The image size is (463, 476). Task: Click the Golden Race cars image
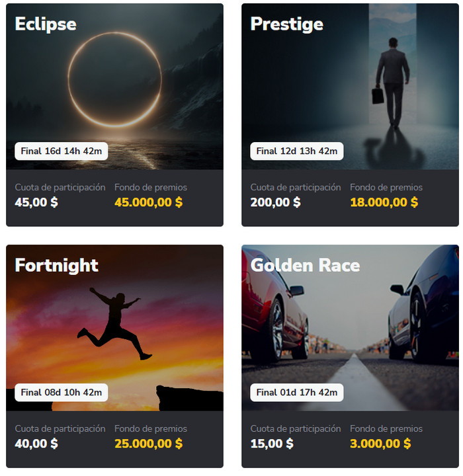coord(351,331)
